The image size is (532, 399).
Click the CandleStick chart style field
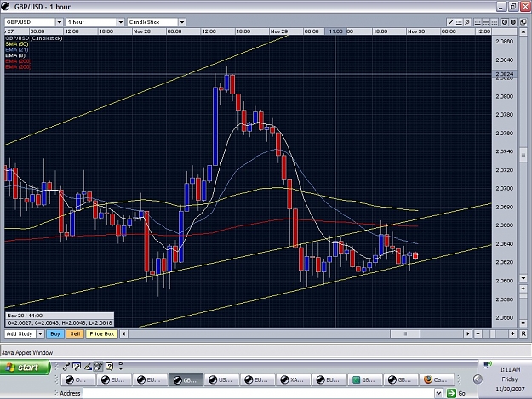(152, 22)
